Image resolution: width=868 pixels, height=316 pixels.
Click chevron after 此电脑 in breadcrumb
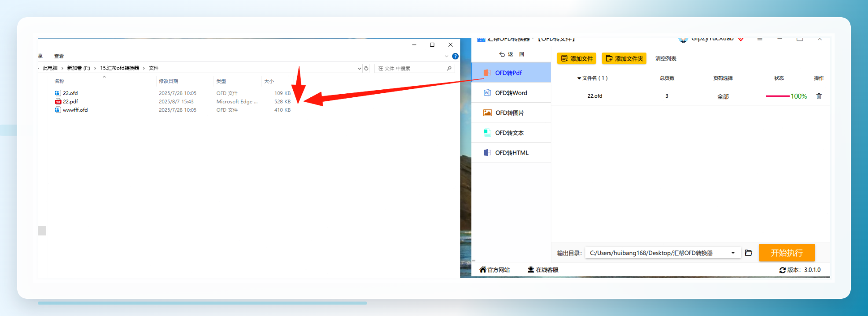[62, 68]
